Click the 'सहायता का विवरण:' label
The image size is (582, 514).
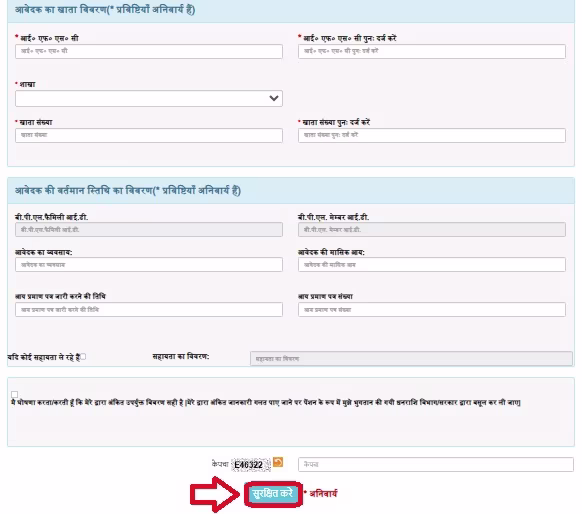pyautogui.click(x=181, y=356)
